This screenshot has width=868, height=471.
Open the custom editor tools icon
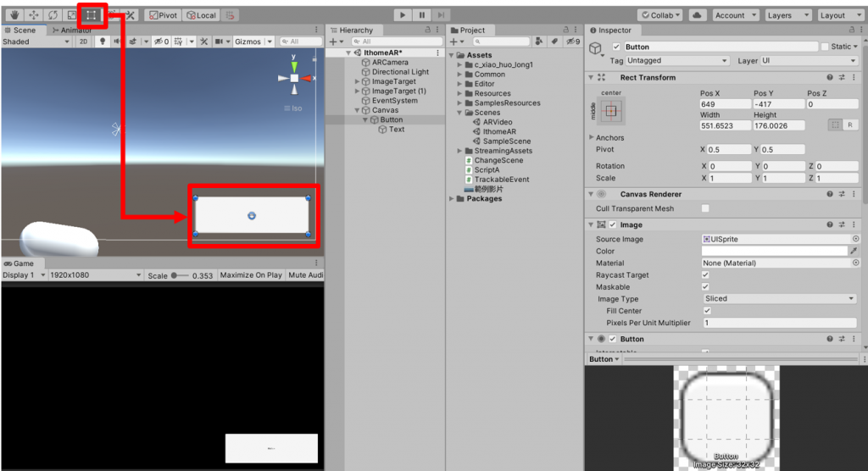131,15
